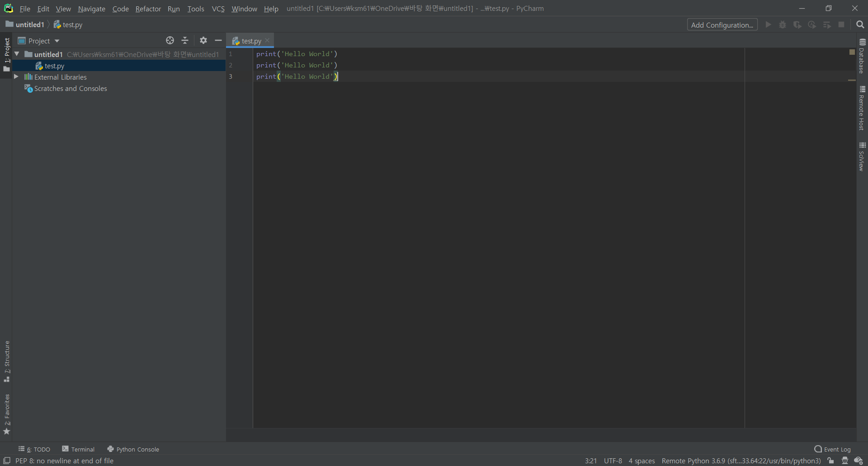Click the Locate/Select Opened File target icon
This screenshot has width=868, height=466.
[170, 41]
